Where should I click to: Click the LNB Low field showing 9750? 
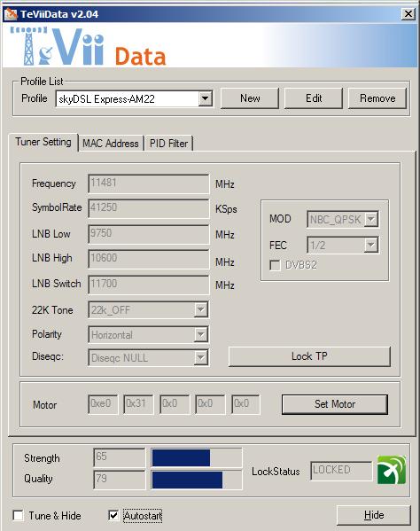149,234
